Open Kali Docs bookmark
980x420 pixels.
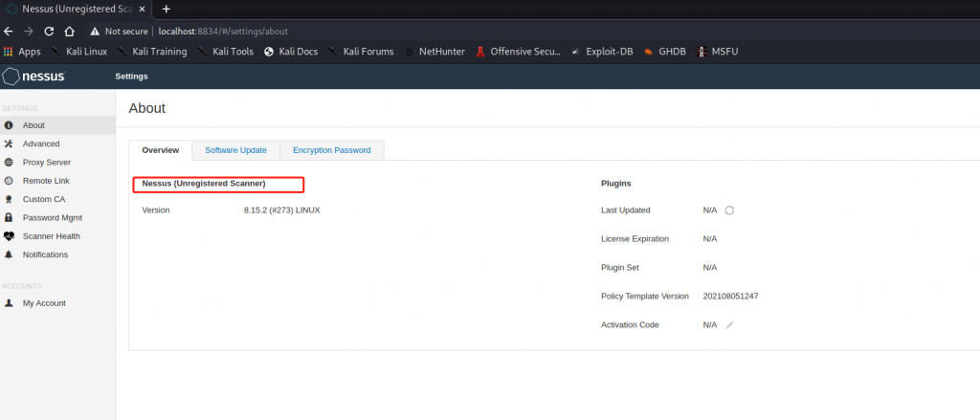coord(291,52)
